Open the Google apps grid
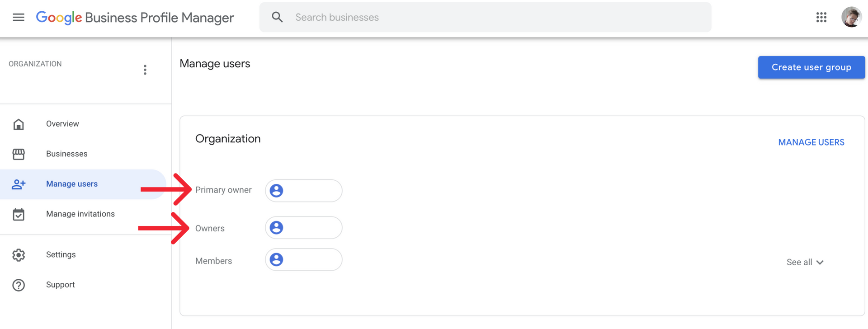 pos(821,17)
